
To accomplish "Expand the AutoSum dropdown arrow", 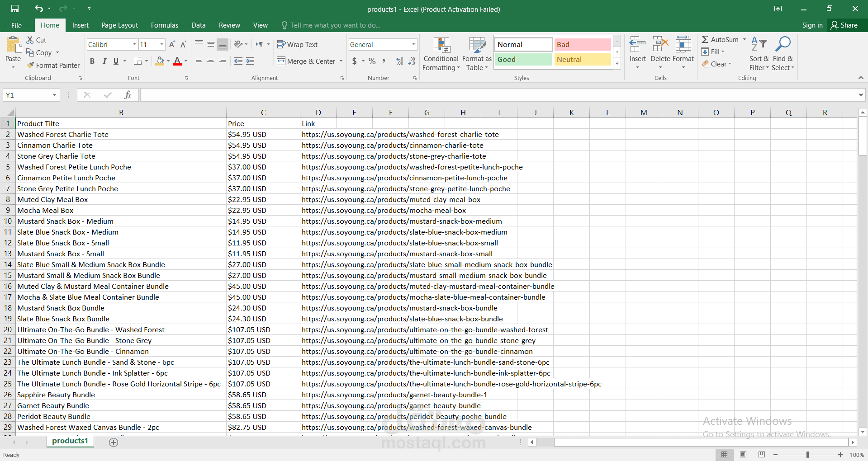I will [745, 40].
